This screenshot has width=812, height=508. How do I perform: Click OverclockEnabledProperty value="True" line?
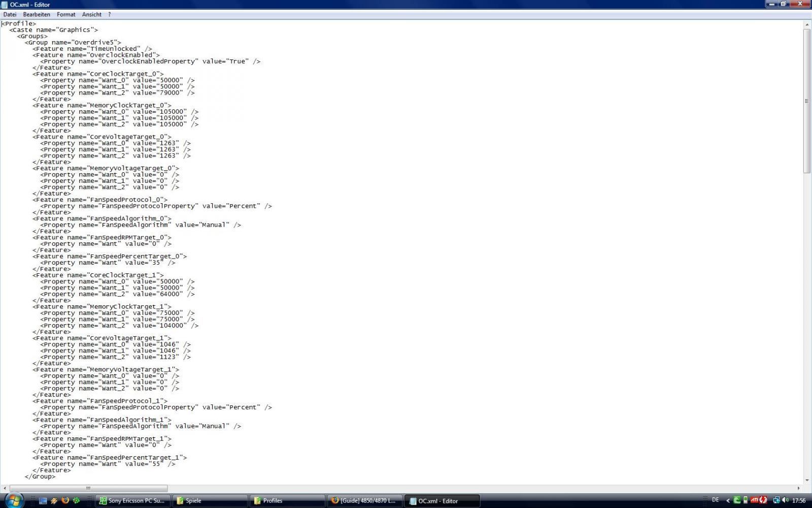pyautogui.click(x=150, y=61)
